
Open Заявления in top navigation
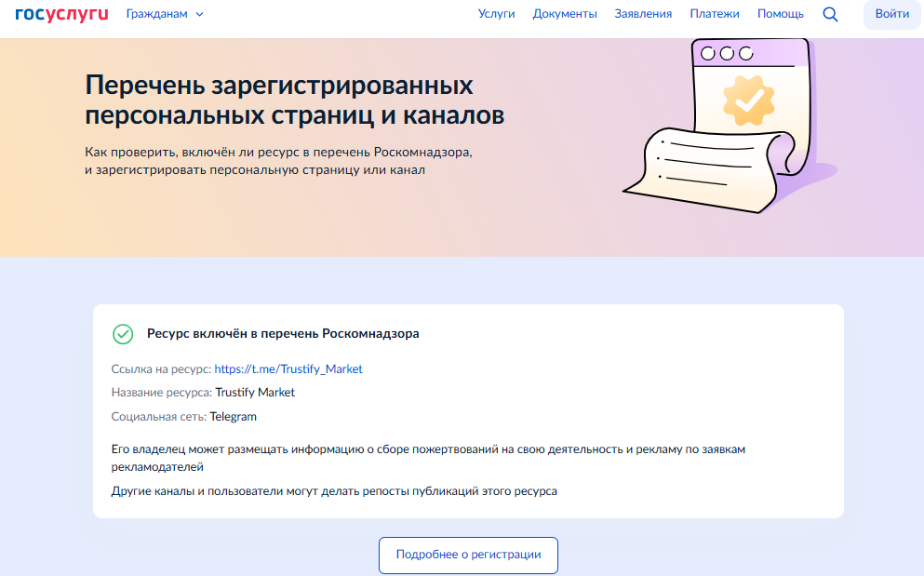point(643,14)
